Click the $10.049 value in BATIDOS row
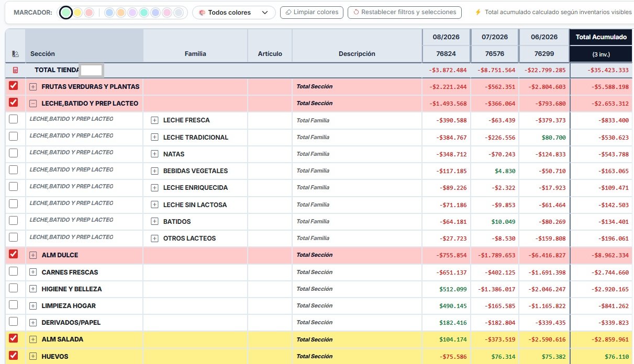Screen dimensions: 634x364 coord(503,222)
